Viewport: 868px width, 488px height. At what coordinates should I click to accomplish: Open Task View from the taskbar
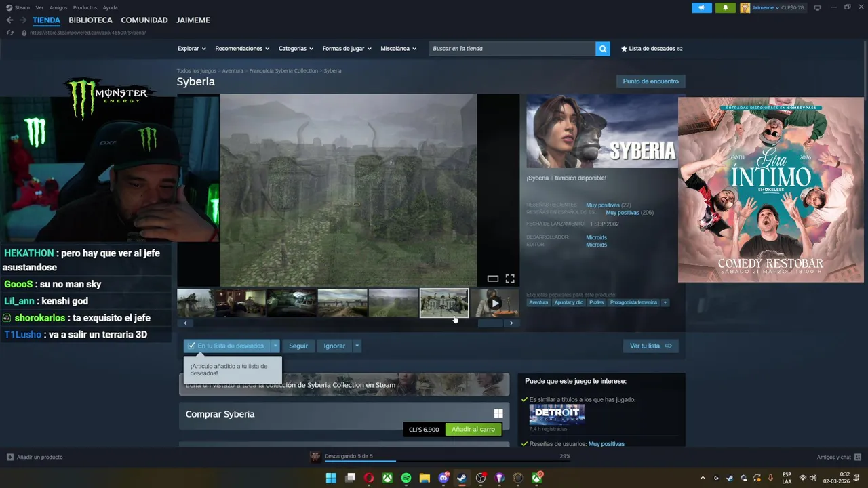click(351, 478)
